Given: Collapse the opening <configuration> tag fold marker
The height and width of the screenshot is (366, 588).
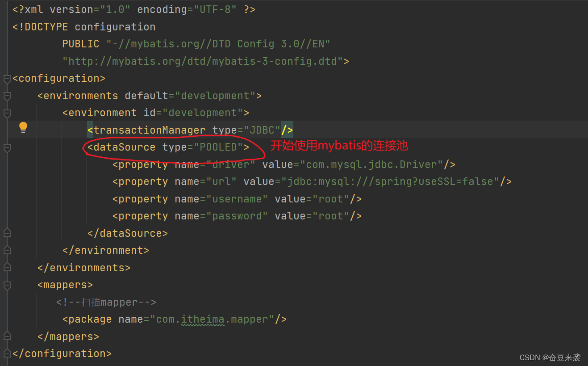Looking at the screenshot, I should point(7,79).
